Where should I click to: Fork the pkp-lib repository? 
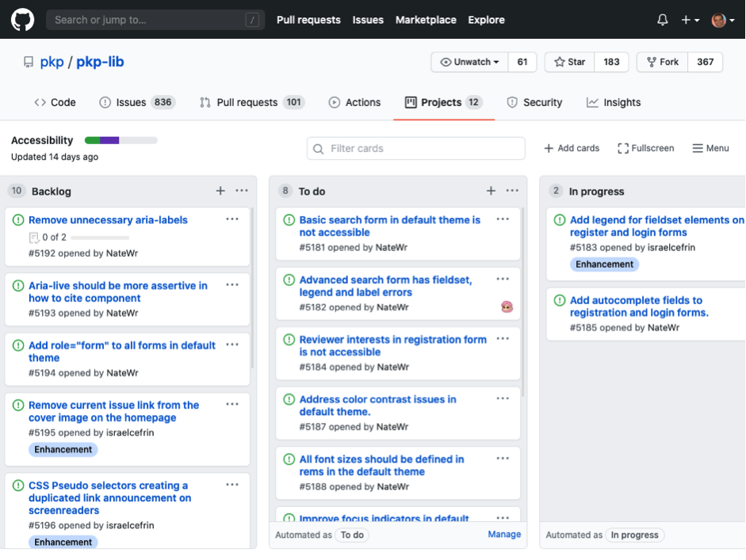(662, 62)
